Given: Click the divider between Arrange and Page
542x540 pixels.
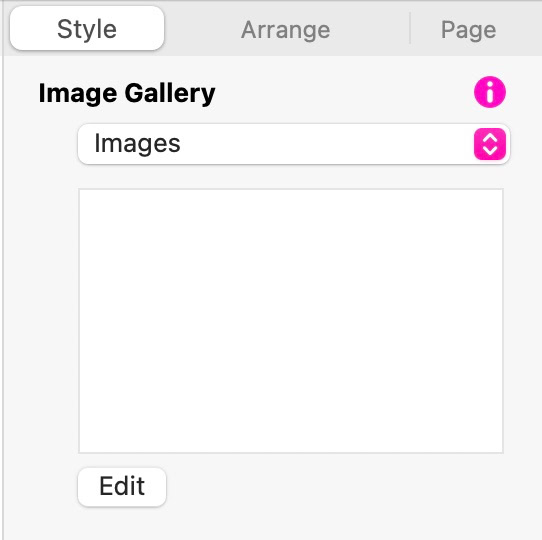Looking at the screenshot, I should point(410,28).
